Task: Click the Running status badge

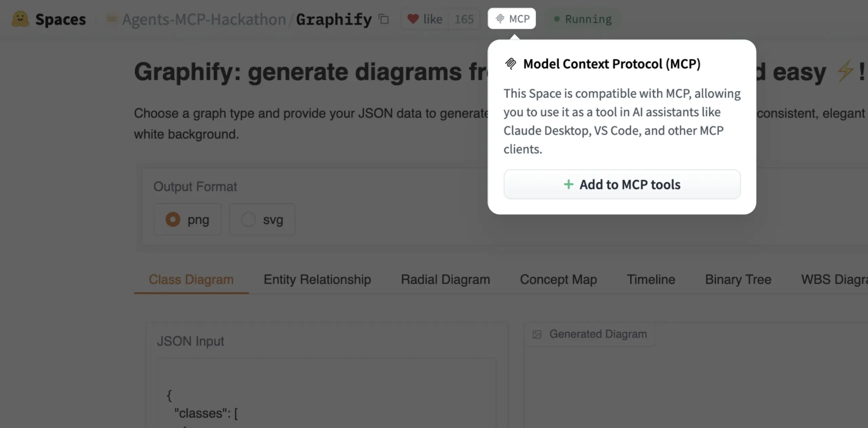Action: (583, 19)
